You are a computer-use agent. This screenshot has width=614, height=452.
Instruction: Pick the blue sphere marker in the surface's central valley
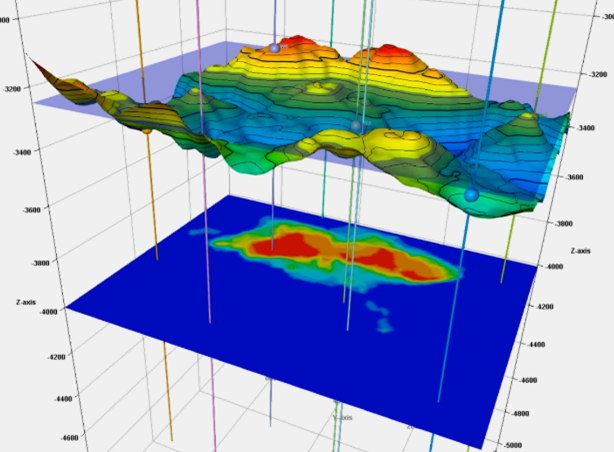[355, 125]
